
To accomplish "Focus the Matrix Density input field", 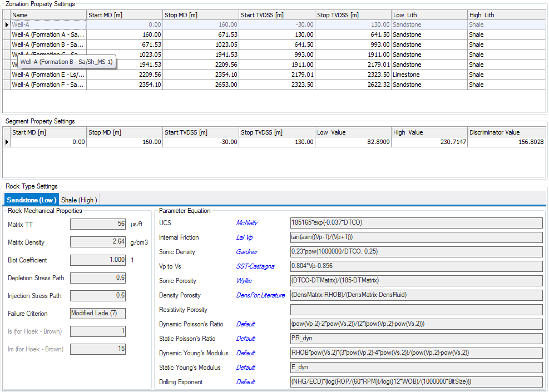I will click(x=98, y=242).
